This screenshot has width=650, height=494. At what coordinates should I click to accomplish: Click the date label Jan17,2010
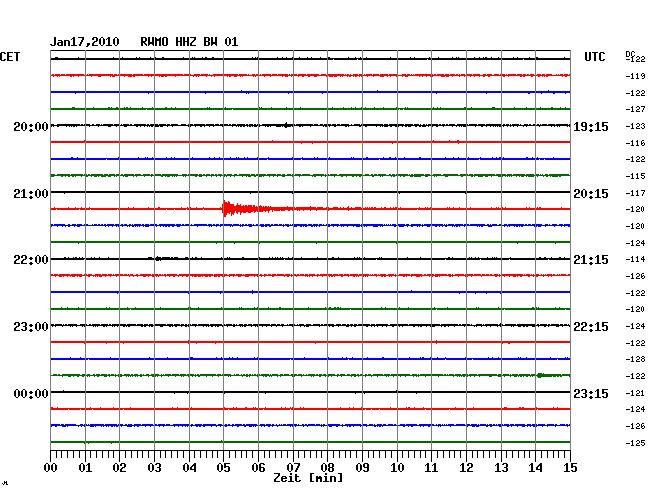pyautogui.click(x=85, y=42)
